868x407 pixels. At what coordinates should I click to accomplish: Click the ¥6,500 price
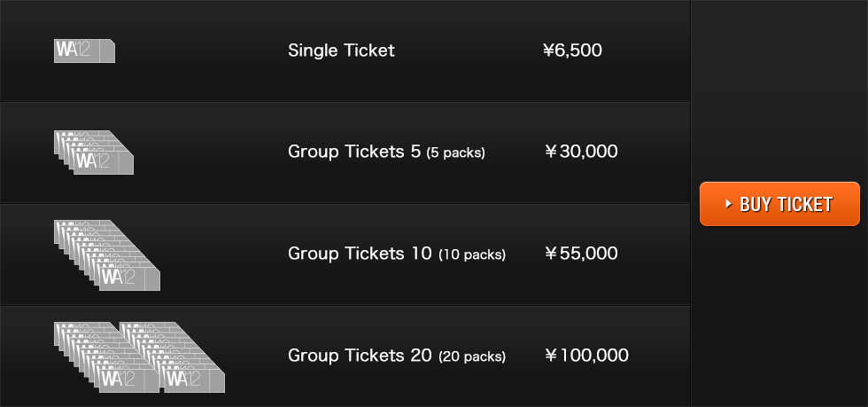pyautogui.click(x=572, y=51)
